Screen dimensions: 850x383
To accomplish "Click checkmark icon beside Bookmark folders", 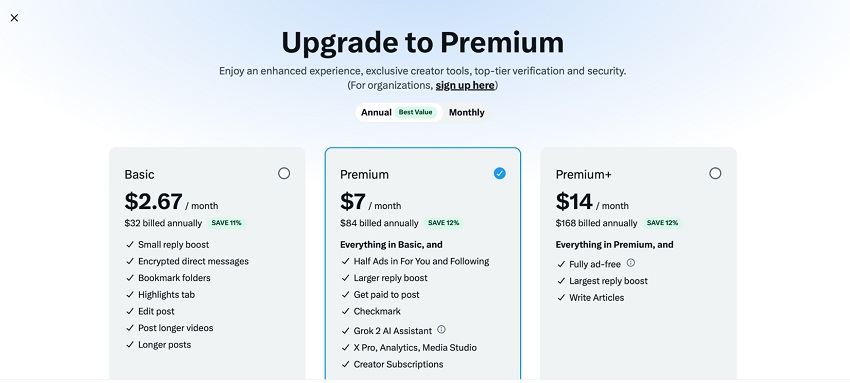I will 130,278.
